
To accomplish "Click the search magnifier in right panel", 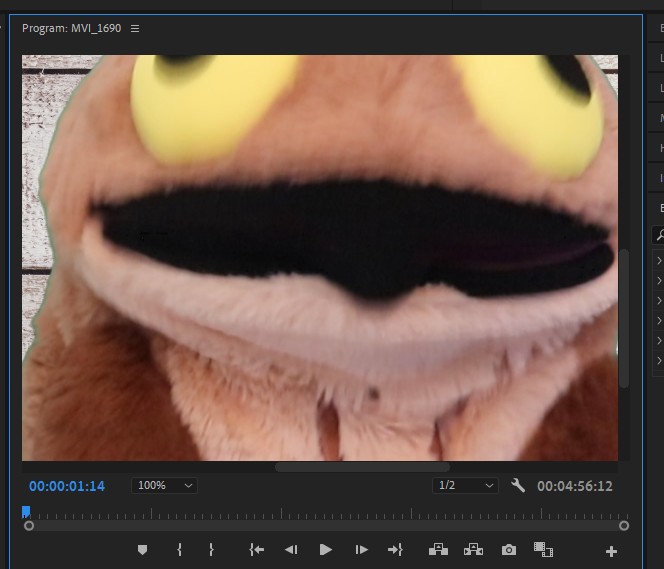I will point(659,235).
